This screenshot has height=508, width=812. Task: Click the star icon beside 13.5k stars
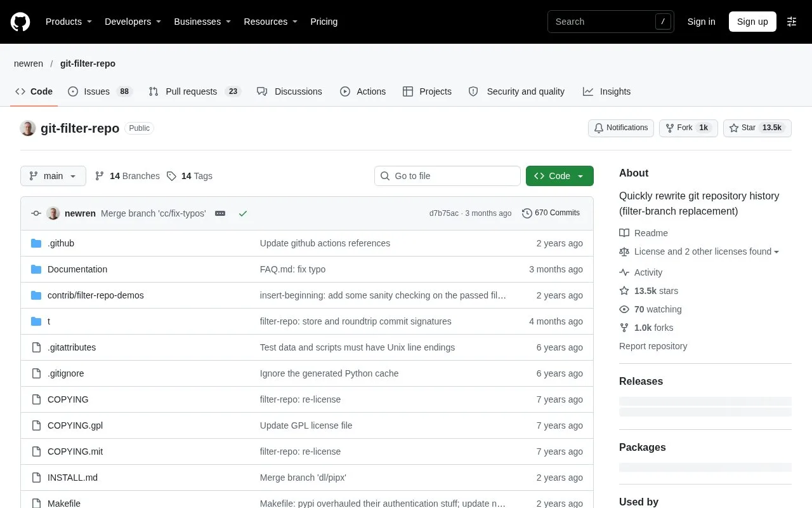coord(624,291)
